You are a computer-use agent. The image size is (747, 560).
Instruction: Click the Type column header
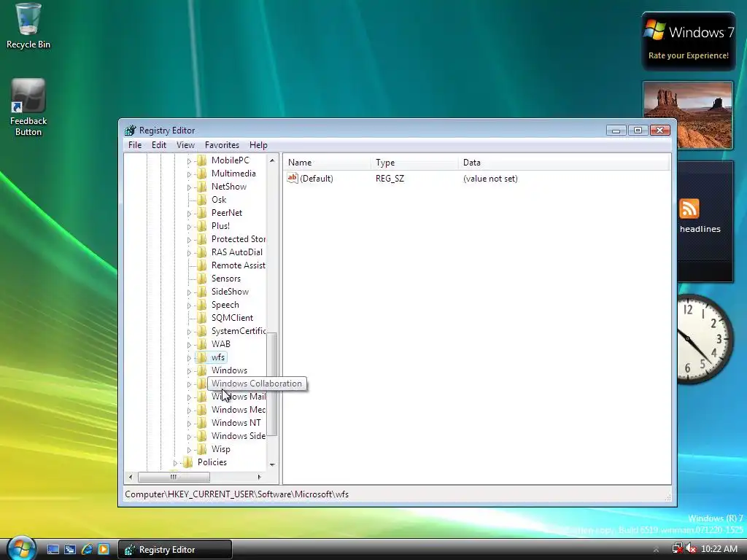click(414, 163)
